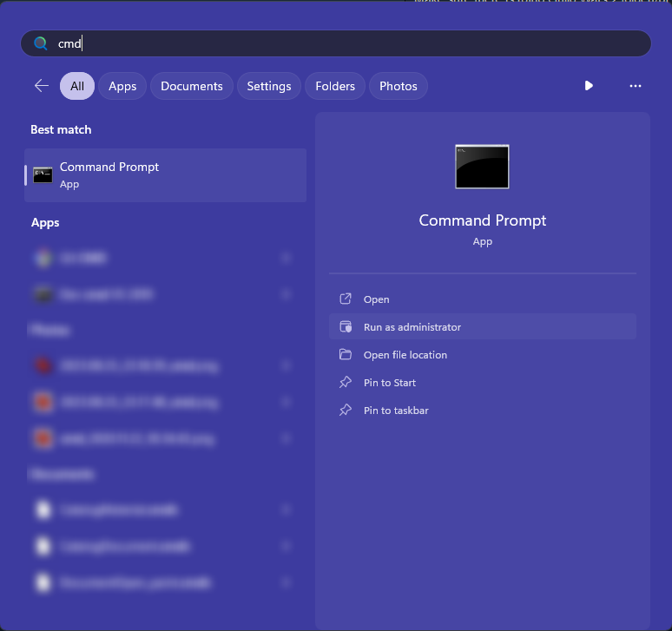The image size is (672, 631).
Task: Switch to the Apps filter tab
Action: click(122, 86)
